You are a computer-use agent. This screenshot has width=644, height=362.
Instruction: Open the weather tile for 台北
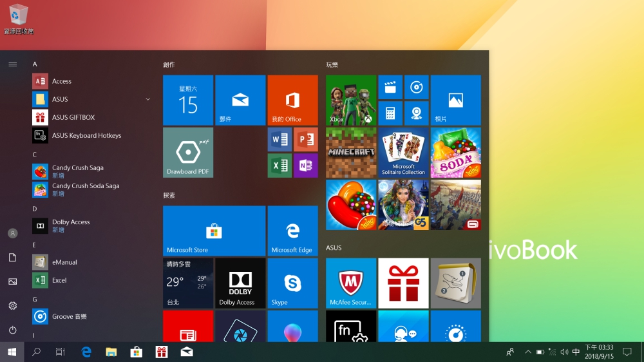coord(187,283)
